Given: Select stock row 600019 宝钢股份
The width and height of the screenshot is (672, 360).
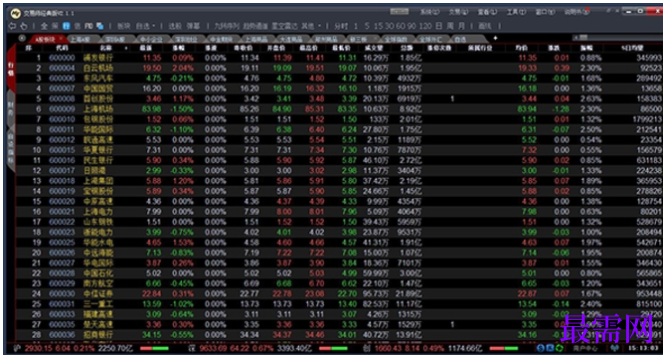Looking at the screenshot, I should click(x=339, y=191).
